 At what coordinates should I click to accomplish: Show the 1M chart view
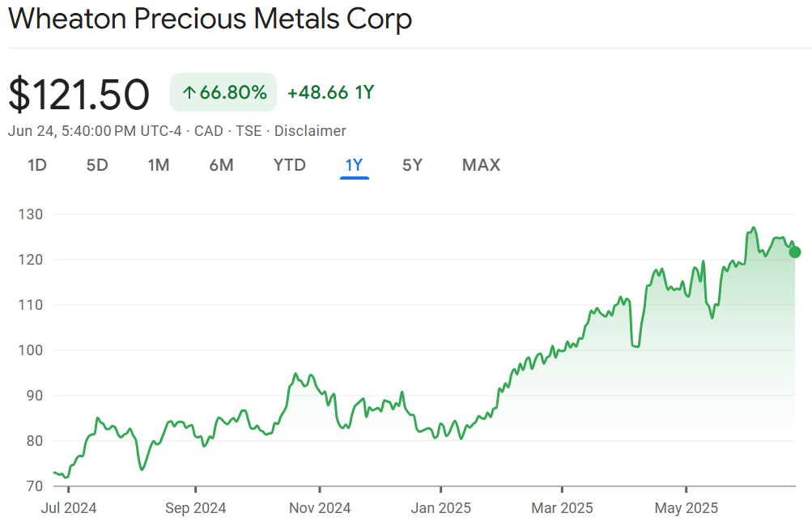click(159, 165)
